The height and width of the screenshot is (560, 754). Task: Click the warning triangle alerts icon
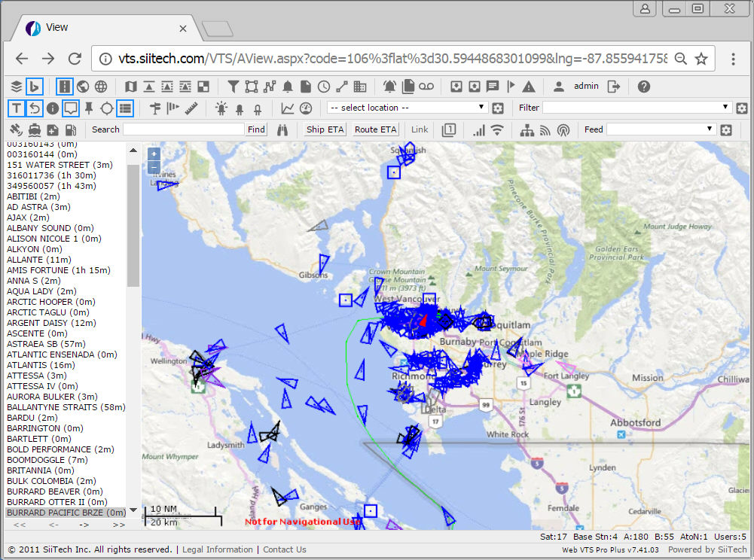coord(529,87)
